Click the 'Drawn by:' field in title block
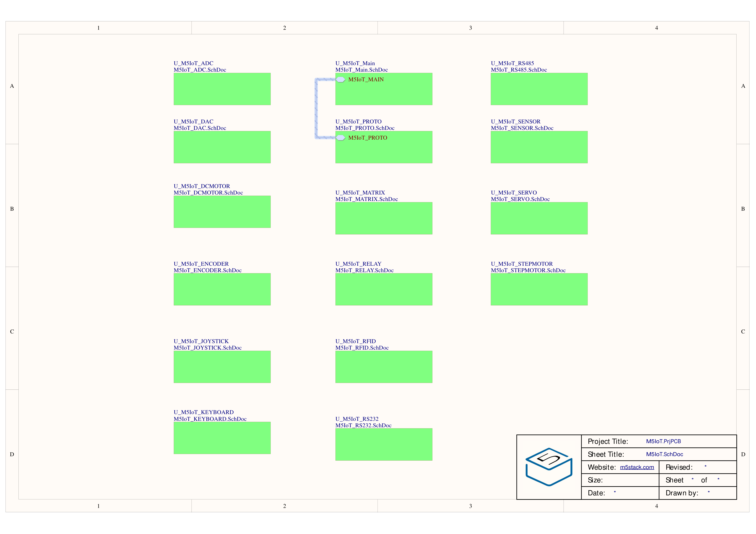The image size is (756, 534). pyautogui.click(x=698, y=493)
